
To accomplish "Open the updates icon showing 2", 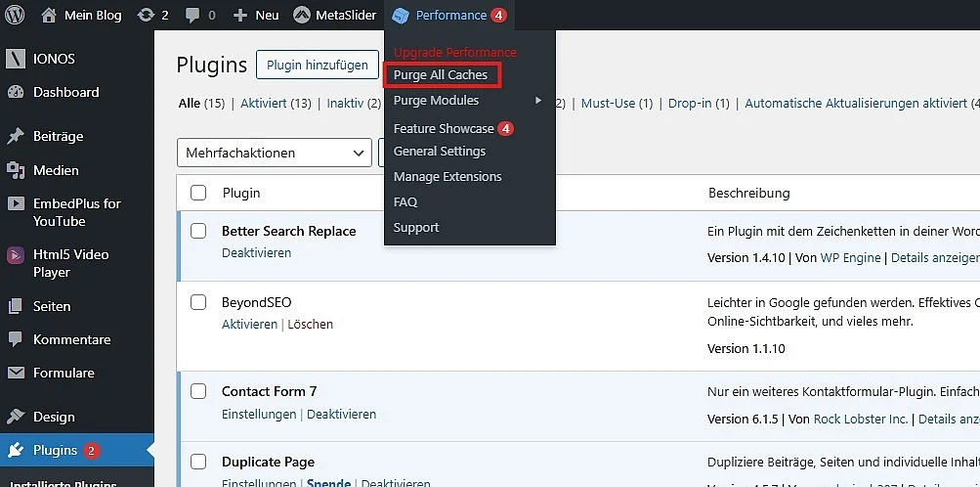I will (146, 15).
